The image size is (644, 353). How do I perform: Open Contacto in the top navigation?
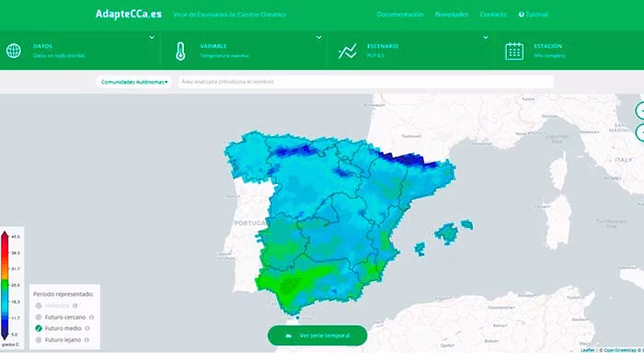pos(493,15)
